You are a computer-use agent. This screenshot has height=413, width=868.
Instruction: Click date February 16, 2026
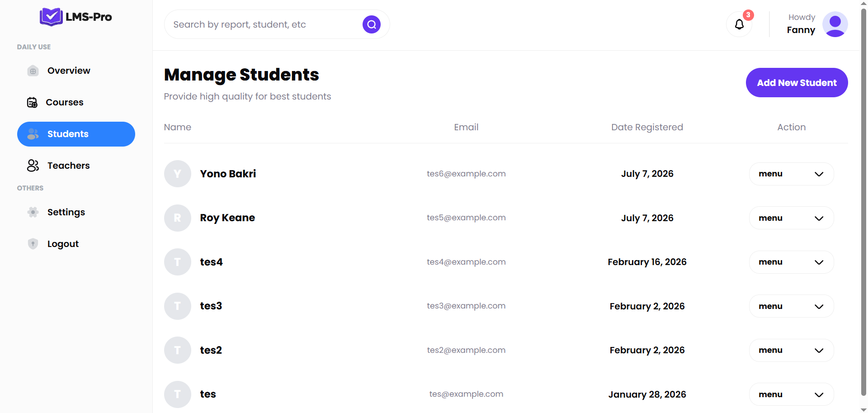pyautogui.click(x=647, y=262)
